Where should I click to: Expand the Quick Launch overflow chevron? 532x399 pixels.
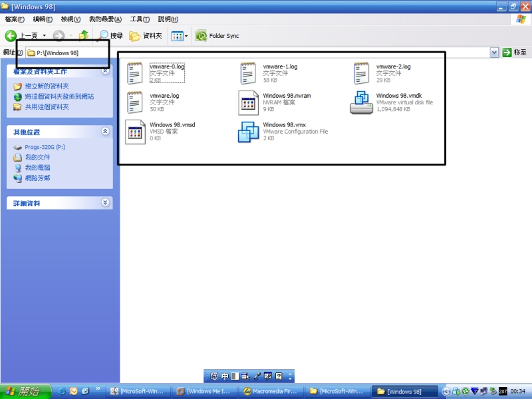click(98, 389)
